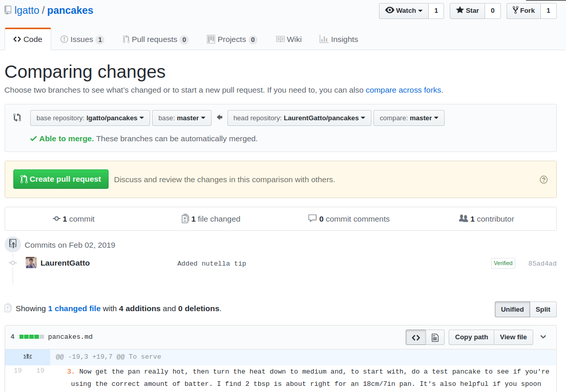Click the compare arrows icon in branch selector box

17,117
